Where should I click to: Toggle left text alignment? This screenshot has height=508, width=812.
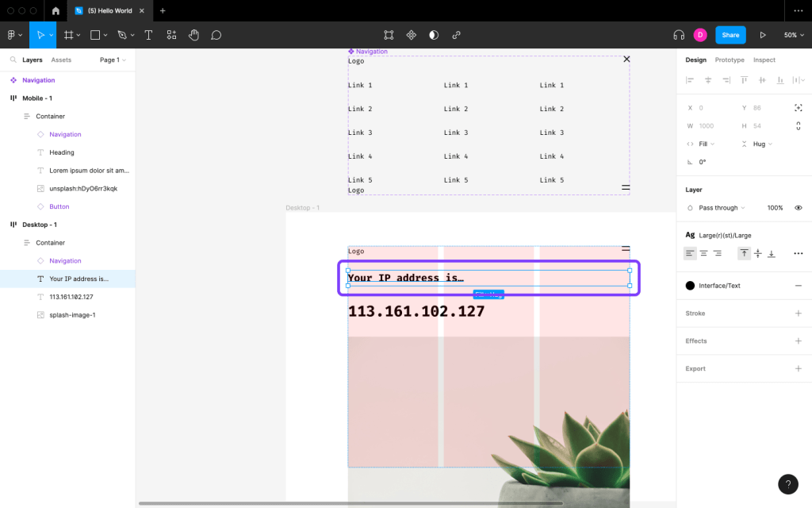pos(689,253)
